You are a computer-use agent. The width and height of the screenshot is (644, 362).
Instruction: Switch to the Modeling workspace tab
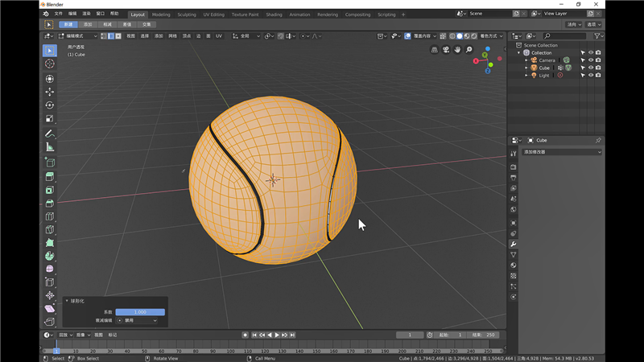point(161,14)
